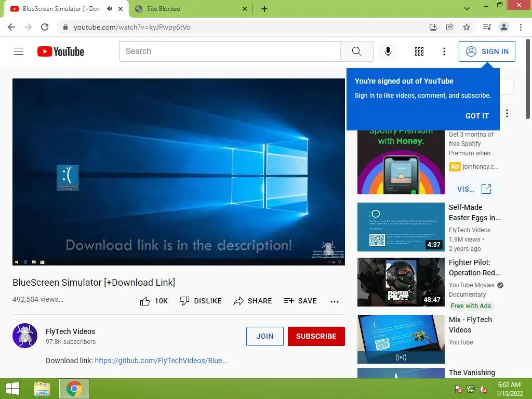
Task: Click the YouTube search input field
Action: pyautogui.click(x=230, y=51)
